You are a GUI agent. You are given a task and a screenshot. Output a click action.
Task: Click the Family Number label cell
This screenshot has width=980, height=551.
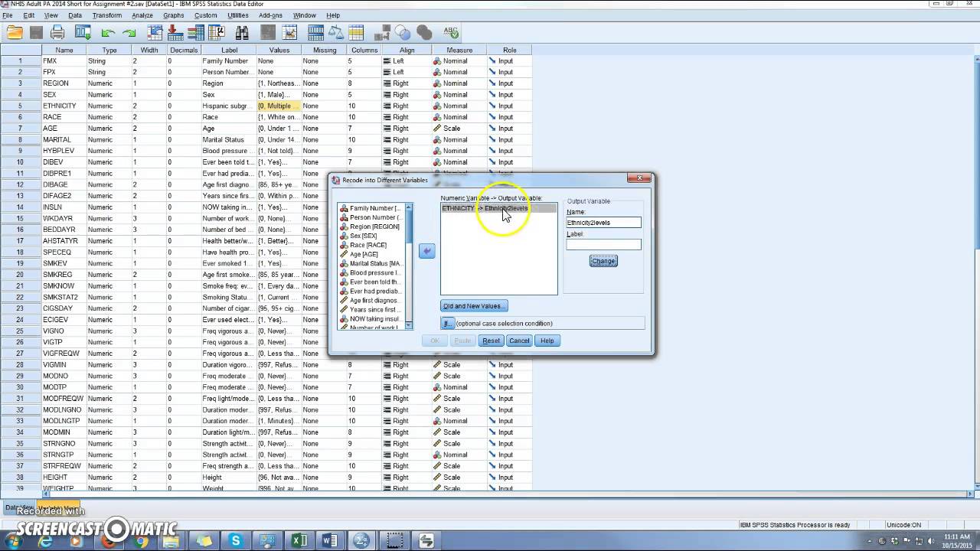click(x=229, y=60)
